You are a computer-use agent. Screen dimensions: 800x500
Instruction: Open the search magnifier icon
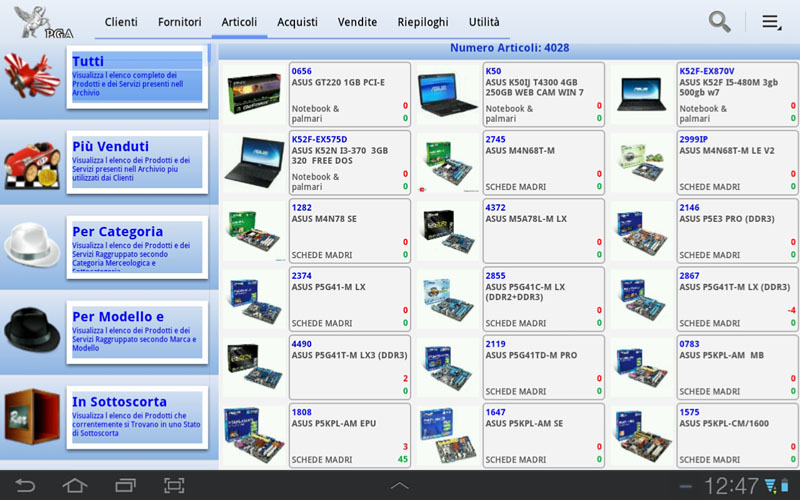[719, 22]
